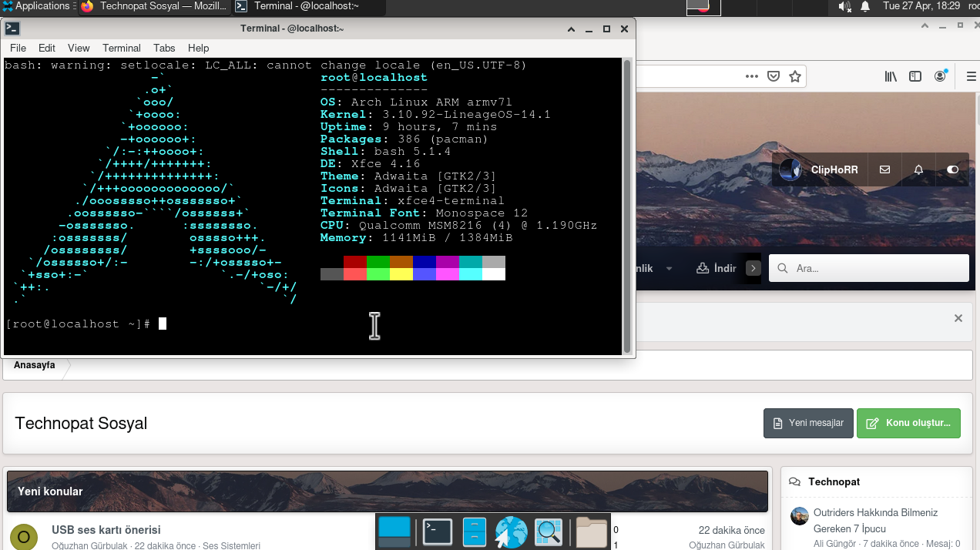Image resolution: width=980 pixels, height=550 pixels.
Task: Open the View menu in Terminal
Action: pyautogui.click(x=79, y=48)
